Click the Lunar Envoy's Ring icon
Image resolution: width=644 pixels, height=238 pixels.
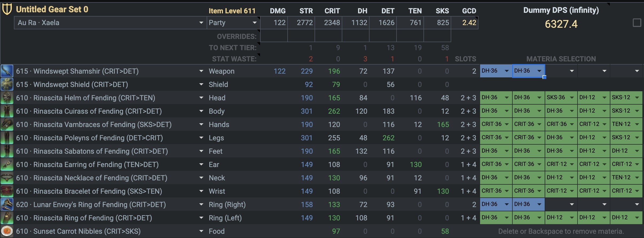pyautogui.click(x=7, y=204)
